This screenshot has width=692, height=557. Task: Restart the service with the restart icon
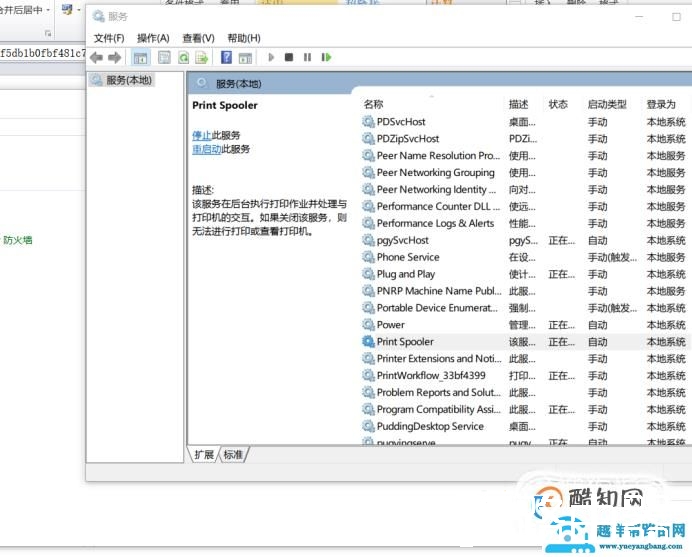point(326,57)
